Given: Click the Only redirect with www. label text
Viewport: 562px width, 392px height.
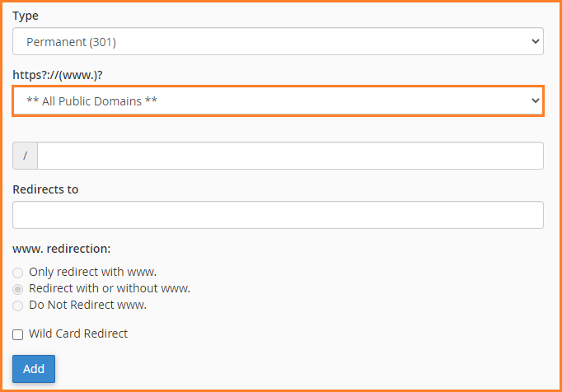Looking at the screenshot, I should coord(93,272).
